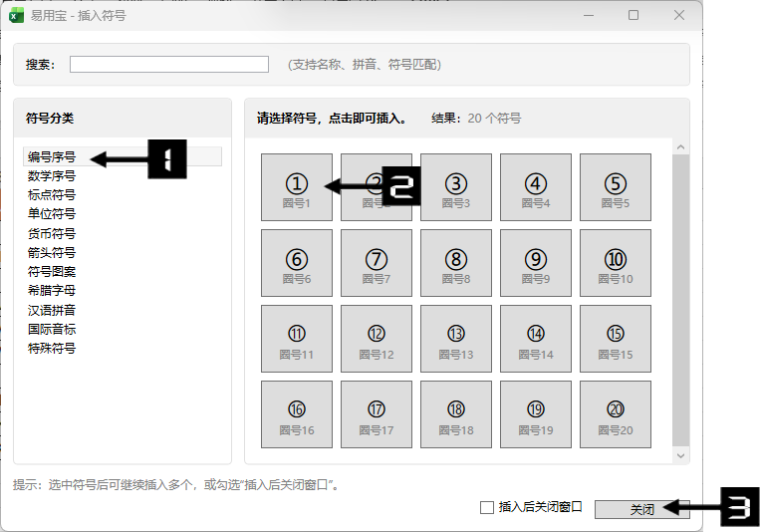The width and height of the screenshot is (761, 532).
Task: Click the scrollbar up arrow in symbol panel
Action: (681, 147)
